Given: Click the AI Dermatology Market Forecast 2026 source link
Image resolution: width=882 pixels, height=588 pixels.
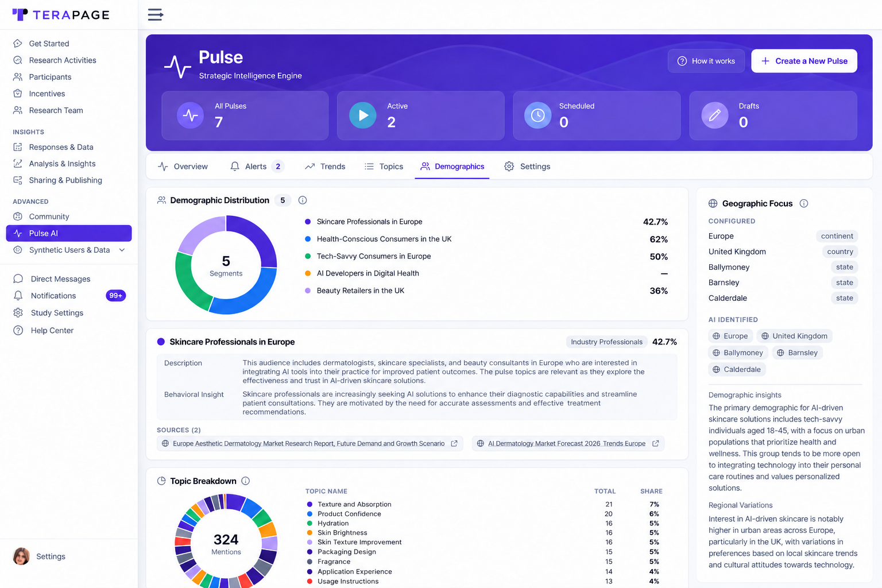Looking at the screenshot, I should click(568, 443).
